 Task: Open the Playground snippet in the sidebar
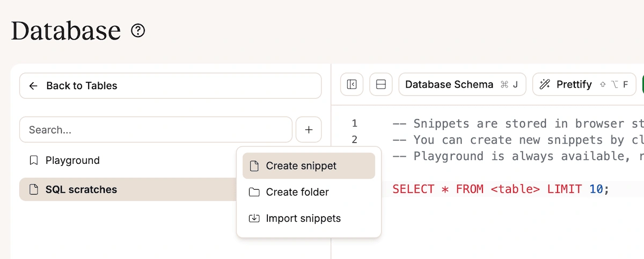coord(72,160)
